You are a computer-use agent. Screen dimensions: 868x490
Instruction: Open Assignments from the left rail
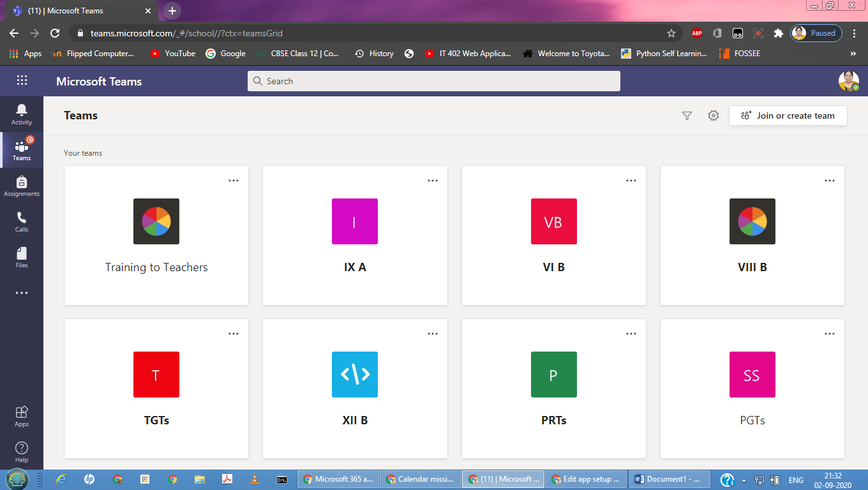pyautogui.click(x=22, y=186)
